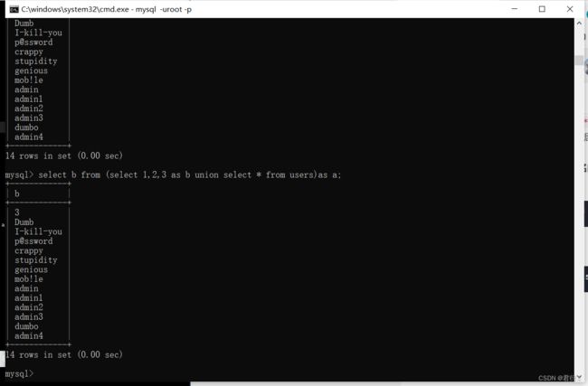This screenshot has width=588, height=386.
Task: Click the word union in the SQL query
Action: pyautogui.click(x=206, y=175)
